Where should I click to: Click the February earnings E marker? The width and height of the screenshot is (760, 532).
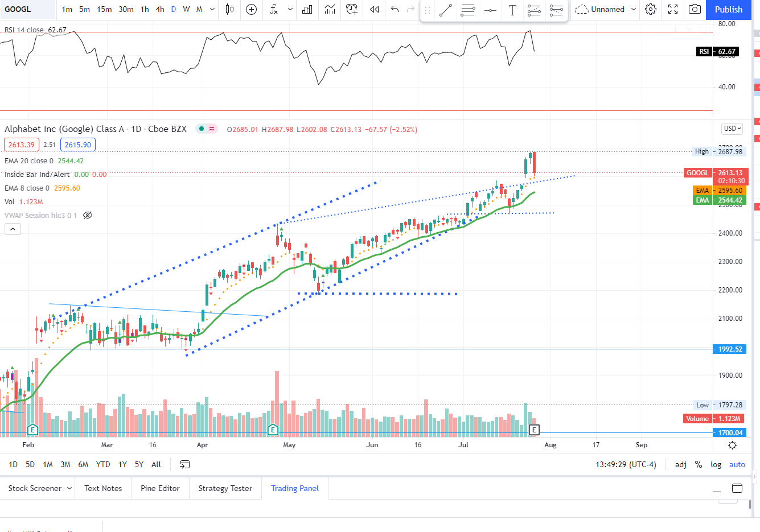point(32,430)
